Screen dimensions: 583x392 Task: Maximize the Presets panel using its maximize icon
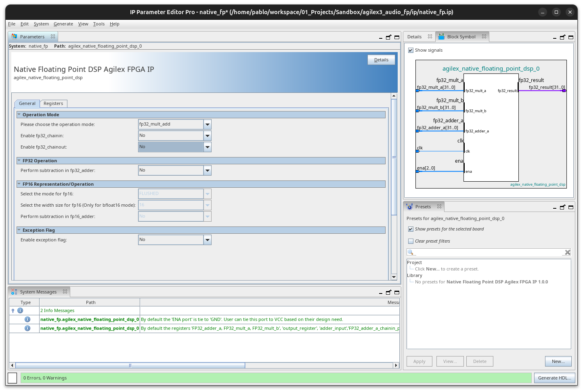click(x=571, y=207)
